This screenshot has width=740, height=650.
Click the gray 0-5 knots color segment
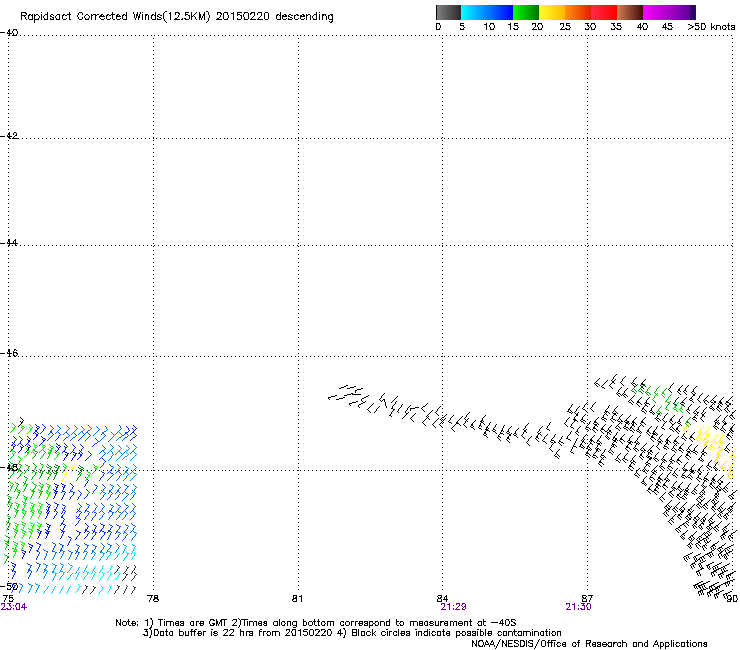click(448, 12)
